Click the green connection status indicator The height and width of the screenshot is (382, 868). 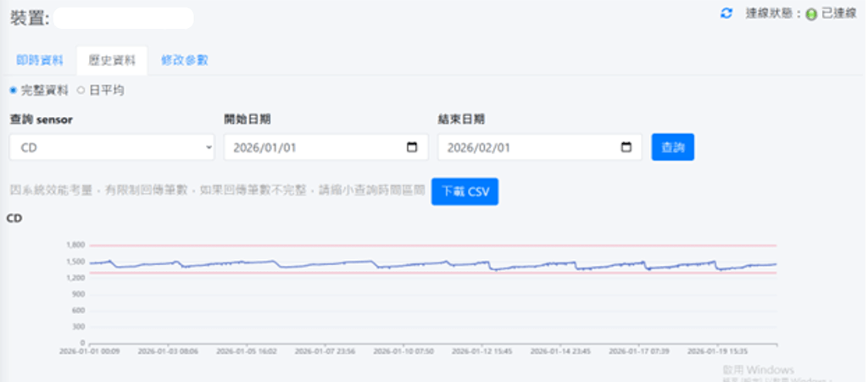click(x=810, y=14)
